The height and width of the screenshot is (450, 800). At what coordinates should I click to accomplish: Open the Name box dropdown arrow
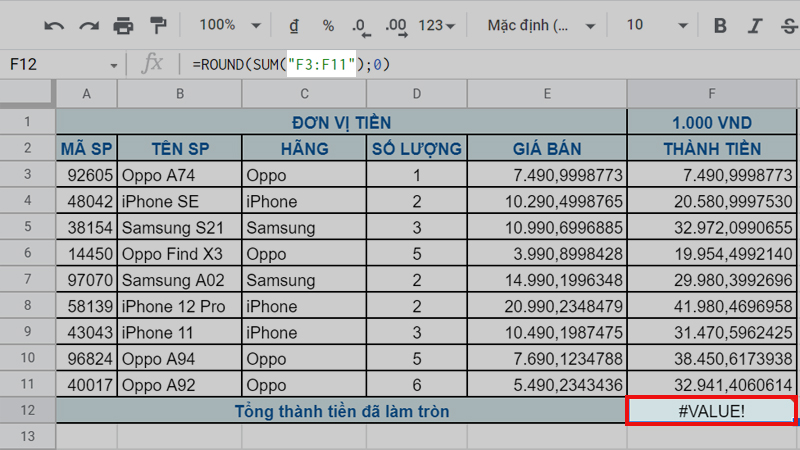tap(113, 65)
